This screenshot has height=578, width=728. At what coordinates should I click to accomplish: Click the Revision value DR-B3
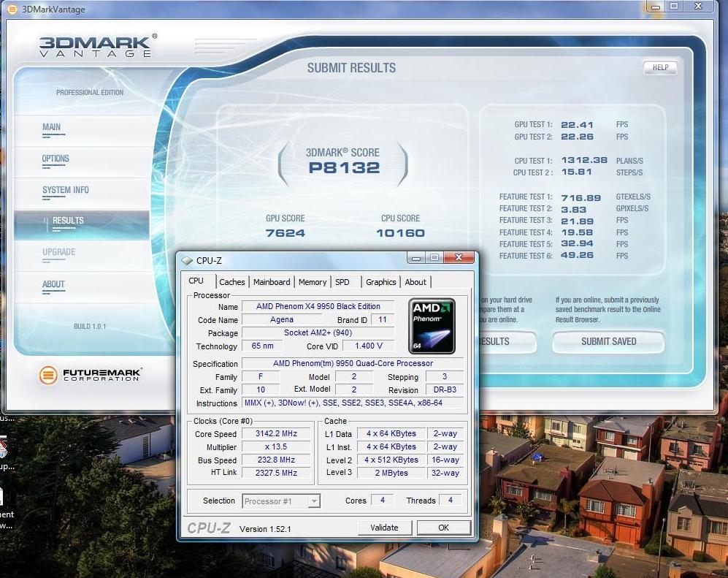click(x=445, y=389)
